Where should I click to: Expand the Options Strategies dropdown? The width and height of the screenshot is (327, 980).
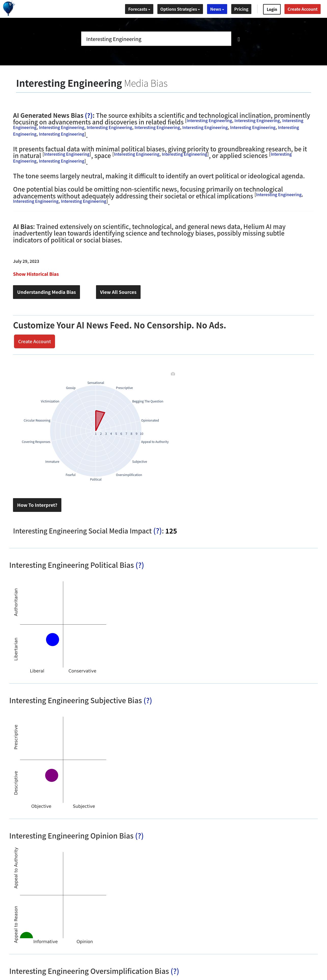click(180, 9)
